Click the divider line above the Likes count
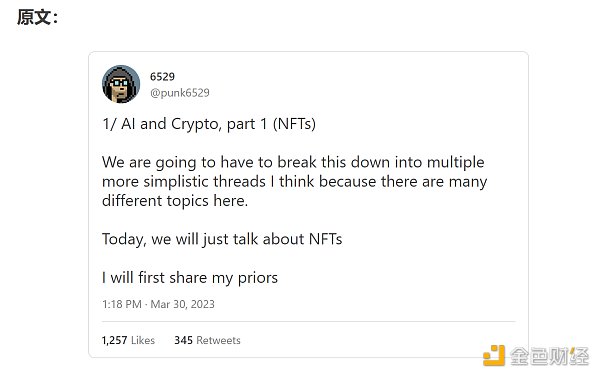The height and width of the screenshot is (377, 600). (x=308, y=322)
